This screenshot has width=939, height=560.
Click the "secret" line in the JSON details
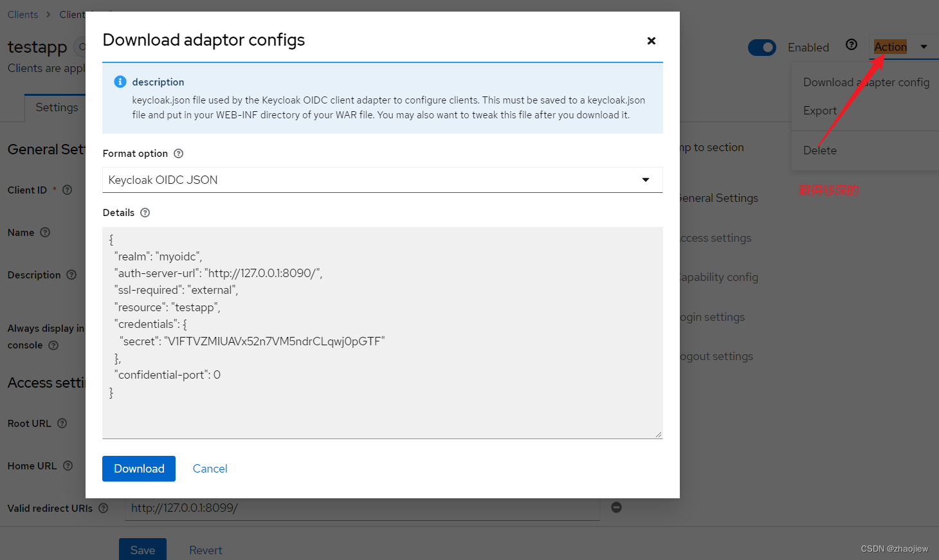pyautogui.click(x=252, y=341)
